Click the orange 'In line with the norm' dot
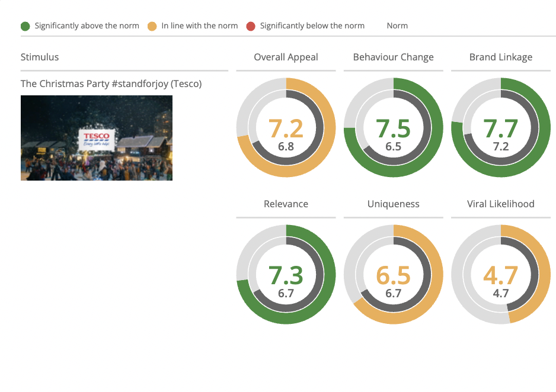The height and width of the screenshot is (392, 556). pyautogui.click(x=152, y=26)
